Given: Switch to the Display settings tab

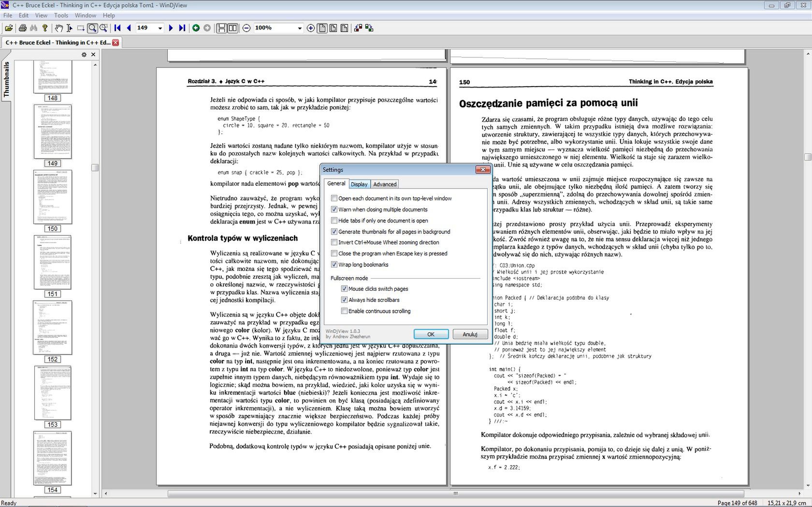Looking at the screenshot, I should [359, 184].
